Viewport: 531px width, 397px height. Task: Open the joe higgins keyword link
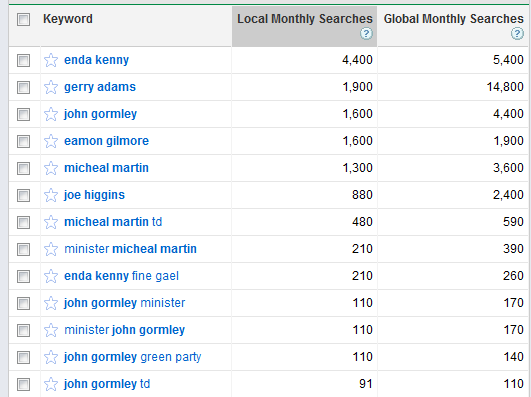(x=94, y=195)
